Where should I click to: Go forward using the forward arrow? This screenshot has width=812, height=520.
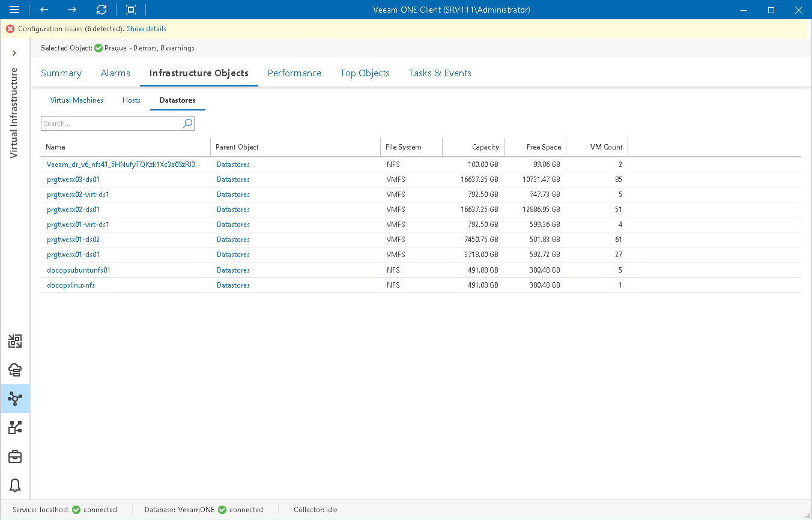pos(71,10)
